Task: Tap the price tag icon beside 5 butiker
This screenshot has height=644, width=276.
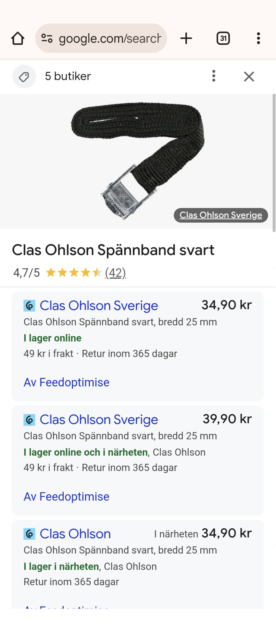Action: pyautogui.click(x=24, y=77)
